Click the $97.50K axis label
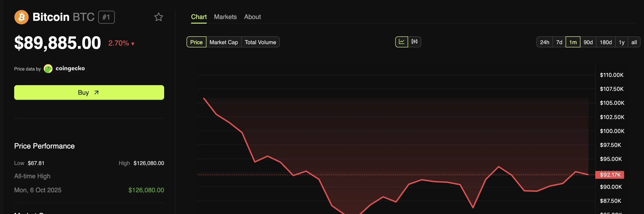Image resolution: width=644 pixels, height=214 pixels. point(610,145)
